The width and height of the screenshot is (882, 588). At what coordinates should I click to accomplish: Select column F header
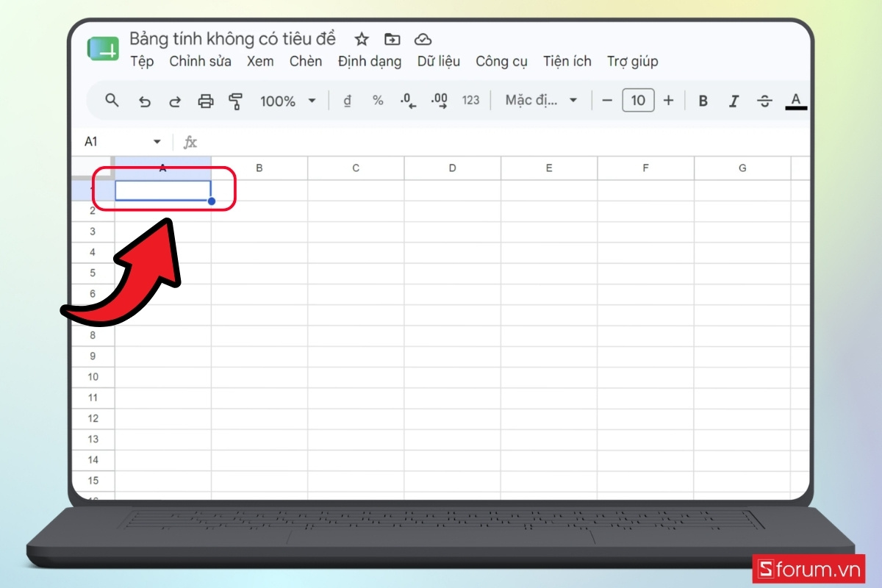pyautogui.click(x=645, y=168)
